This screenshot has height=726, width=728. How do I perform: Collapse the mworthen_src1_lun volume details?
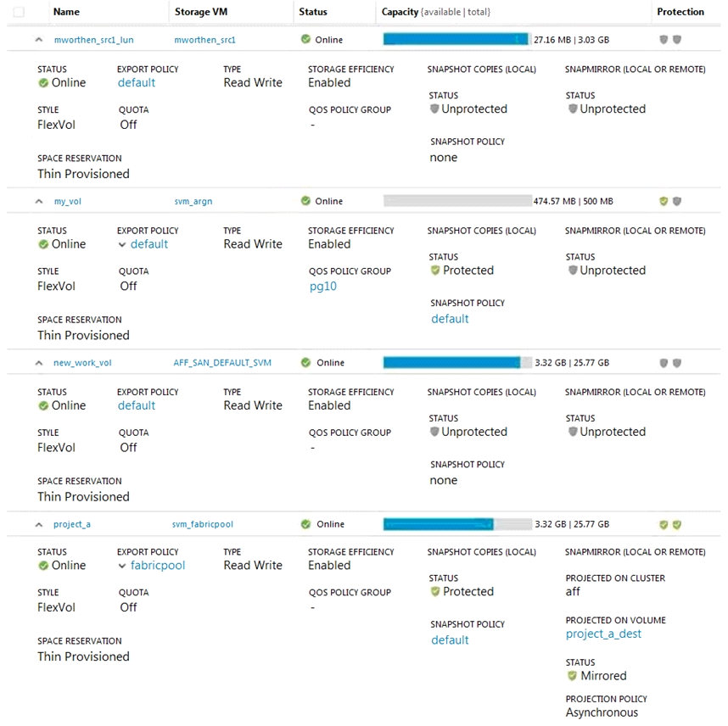click(39, 40)
